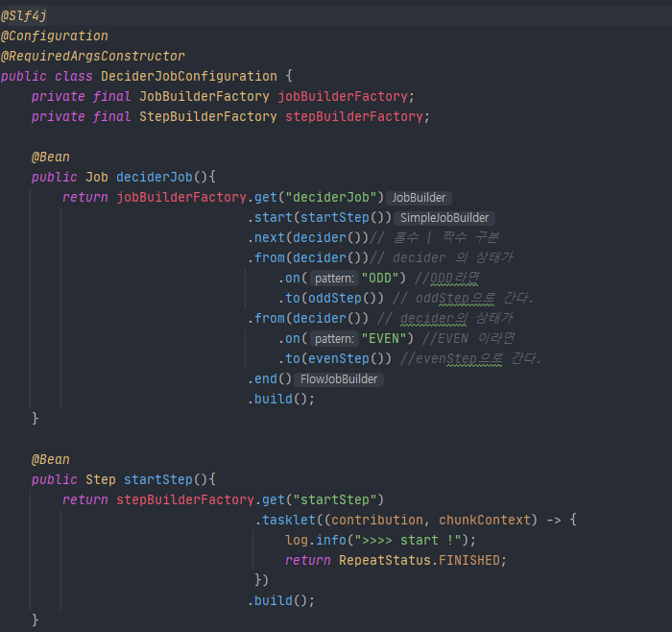Image resolution: width=672 pixels, height=632 pixels.
Task: Click the startStep method declaration name
Action: pyautogui.click(x=158, y=479)
